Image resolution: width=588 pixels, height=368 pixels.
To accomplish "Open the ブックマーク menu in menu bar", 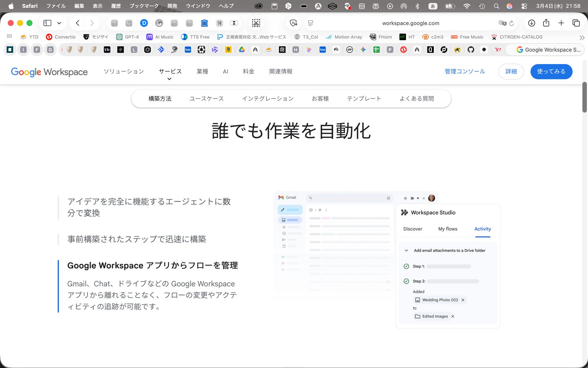I will [x=143, y=6].
